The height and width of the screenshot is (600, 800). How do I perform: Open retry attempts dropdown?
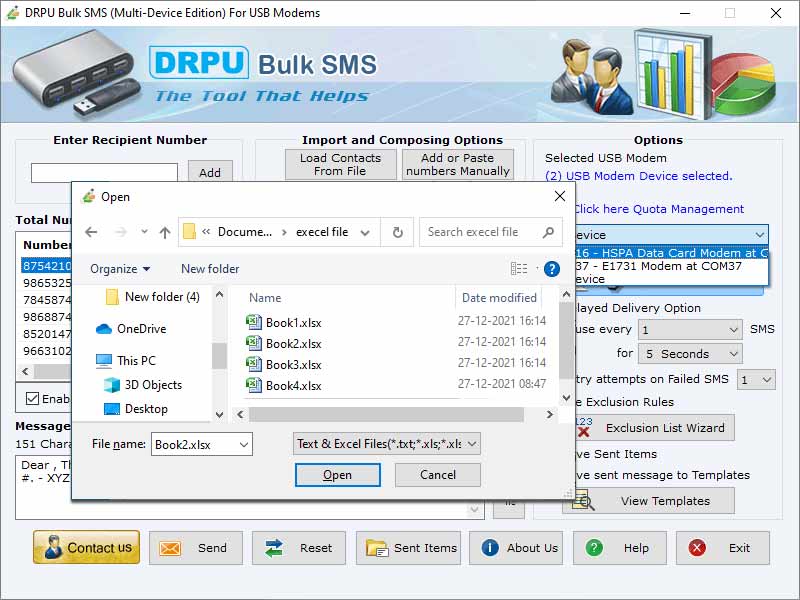coord(766,380)
